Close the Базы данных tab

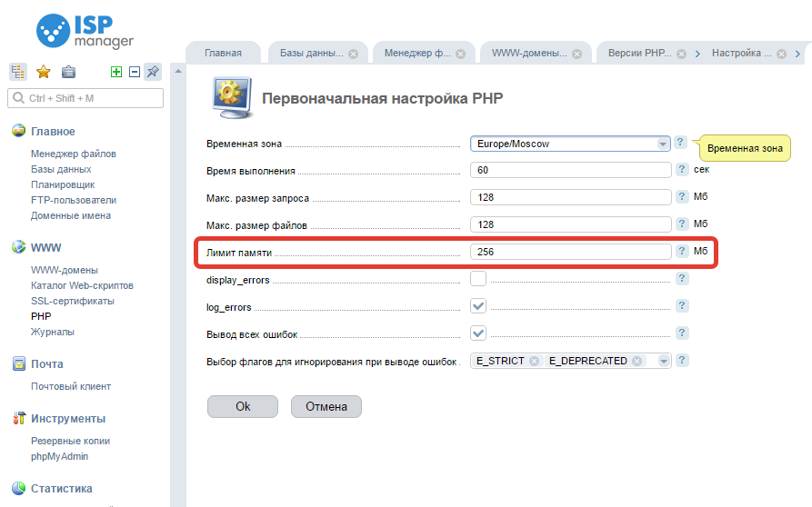[x=353, y=54]
